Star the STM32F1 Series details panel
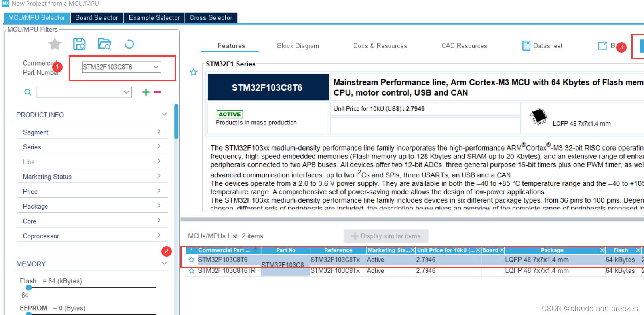 [193, 72]
